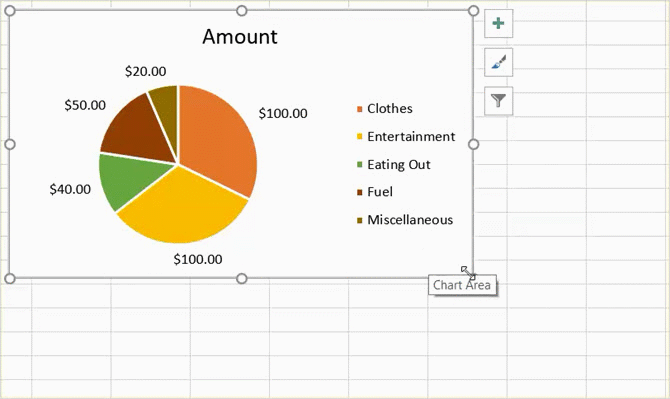Click the top-right corner chart handle
The width and height of the screenshot is (670, 399).
473,11
